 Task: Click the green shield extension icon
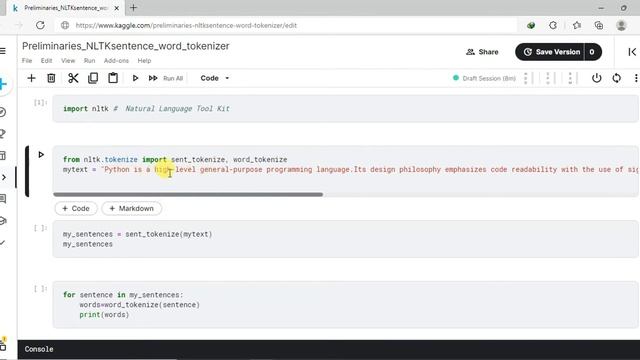tap(531, 25)
